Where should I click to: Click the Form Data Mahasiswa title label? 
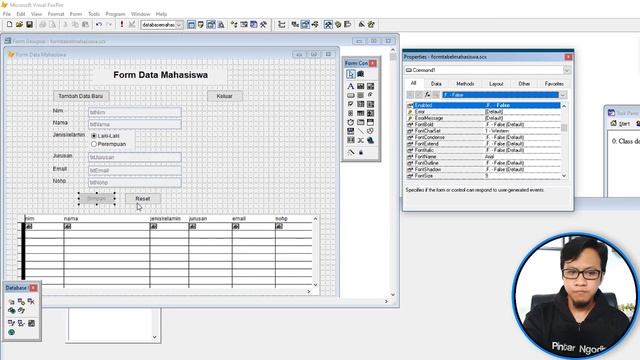tap(160, 75)
